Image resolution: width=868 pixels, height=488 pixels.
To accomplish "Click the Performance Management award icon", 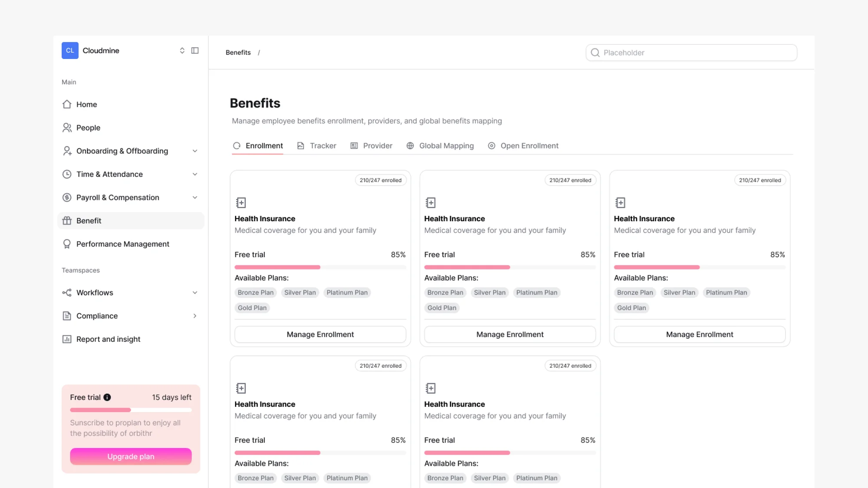I will click(x=67, y=244).
